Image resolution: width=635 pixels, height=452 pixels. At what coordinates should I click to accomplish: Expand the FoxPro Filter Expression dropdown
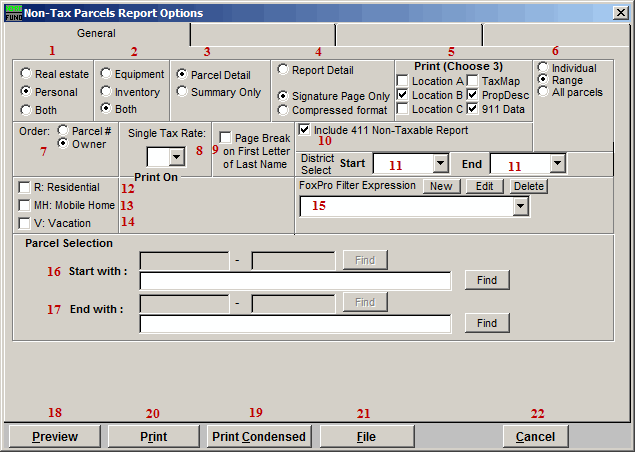520,206
